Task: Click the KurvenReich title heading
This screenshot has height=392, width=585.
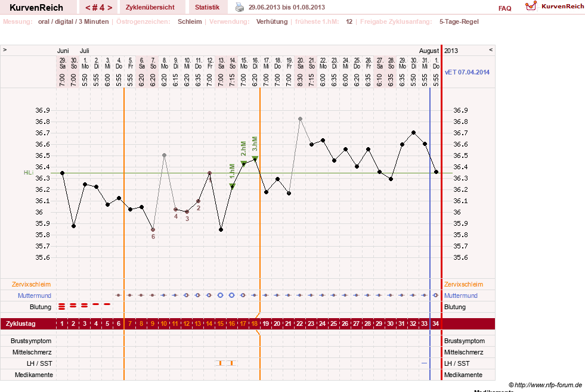Action: coord(36,8)
